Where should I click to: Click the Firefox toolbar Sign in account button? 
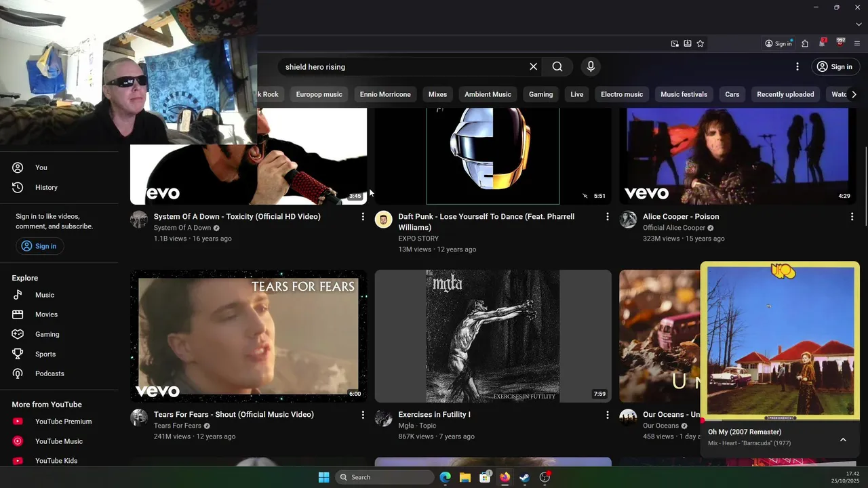(778, 43)
